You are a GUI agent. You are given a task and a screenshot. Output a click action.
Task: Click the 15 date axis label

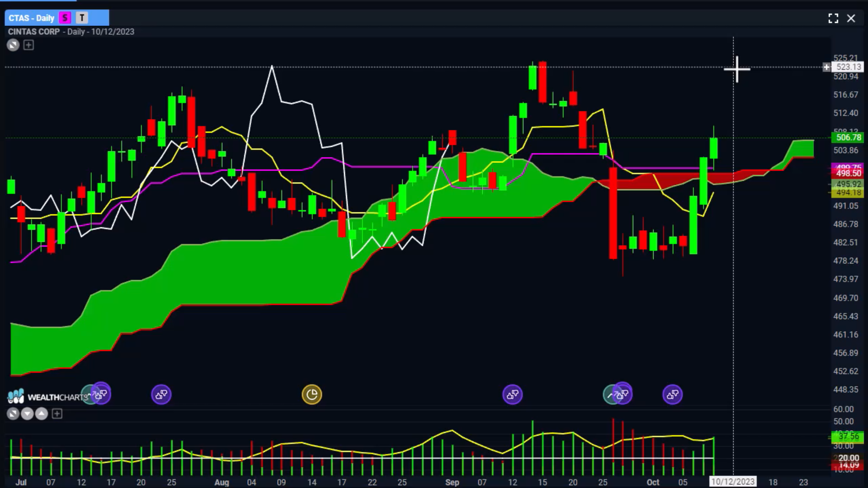(x=542, y=482)
